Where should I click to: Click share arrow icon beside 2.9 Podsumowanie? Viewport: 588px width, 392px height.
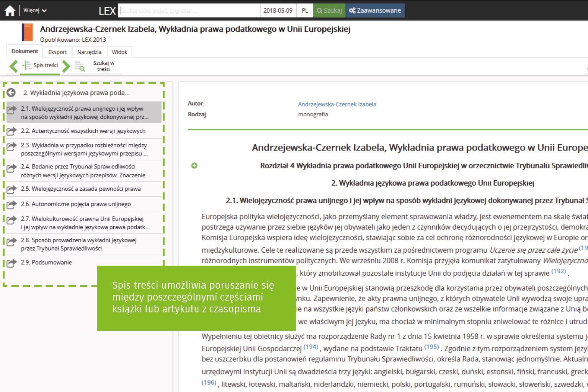[x=12, y=263]
